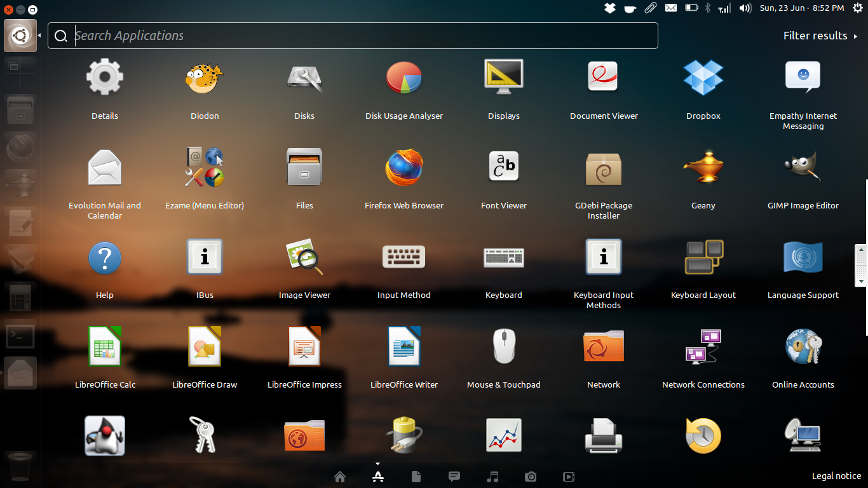Open Disk Usage Analyser
Viewport: 868px width, 488px height.
[404, 78]
